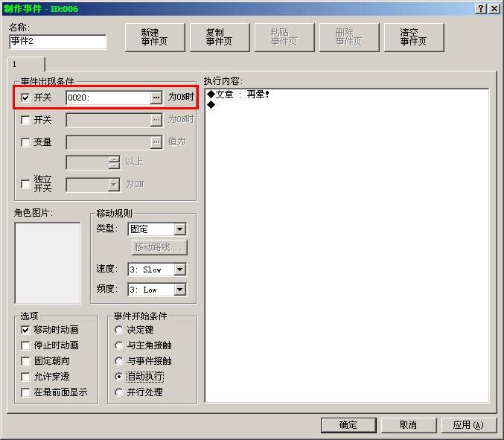
Task: Click the 名称 name input field
Action: (x=58, y=42)
